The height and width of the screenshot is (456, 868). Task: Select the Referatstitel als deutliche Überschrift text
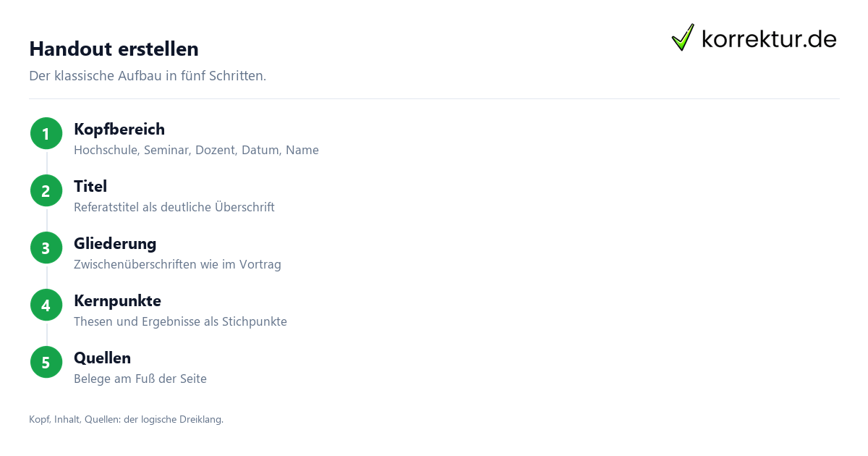coord(174,208)
